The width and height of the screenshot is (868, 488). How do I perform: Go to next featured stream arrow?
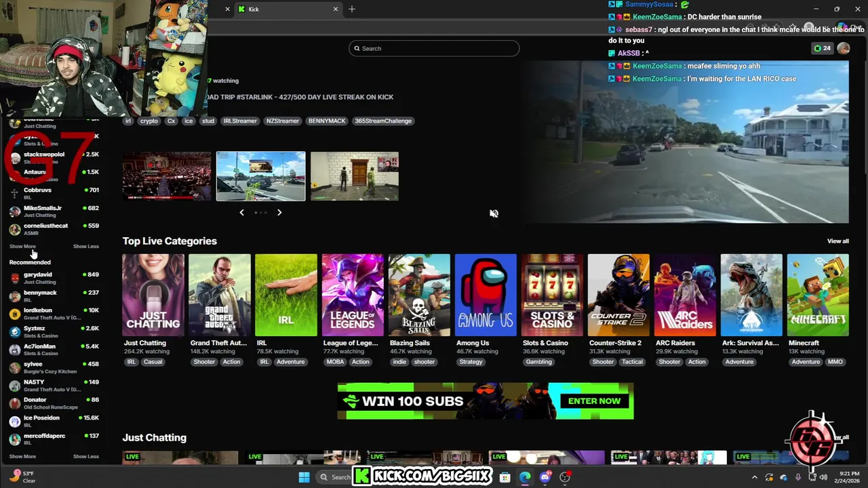click(279, 213)
